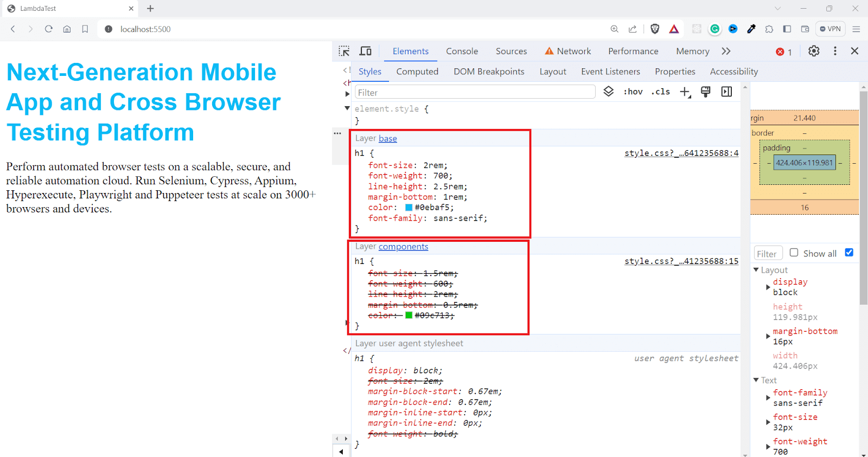Toggle the :hov element state panel
The height and width of the screenshot is (457, 868).
(x=633, y=92)
